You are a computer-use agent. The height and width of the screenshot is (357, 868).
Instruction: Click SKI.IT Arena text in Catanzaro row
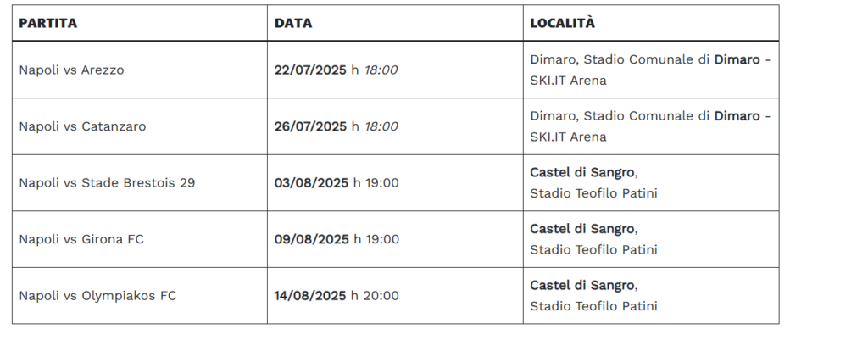(x=568, y=137)
